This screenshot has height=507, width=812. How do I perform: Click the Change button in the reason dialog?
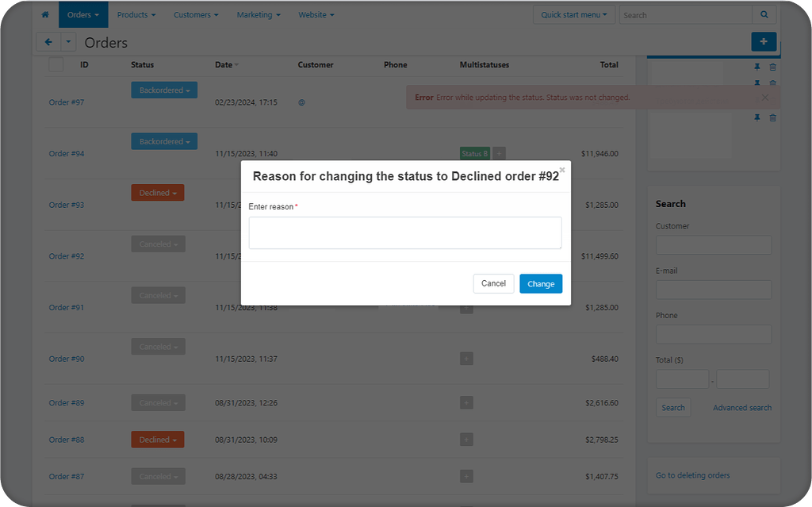click(x=541, y=283)
